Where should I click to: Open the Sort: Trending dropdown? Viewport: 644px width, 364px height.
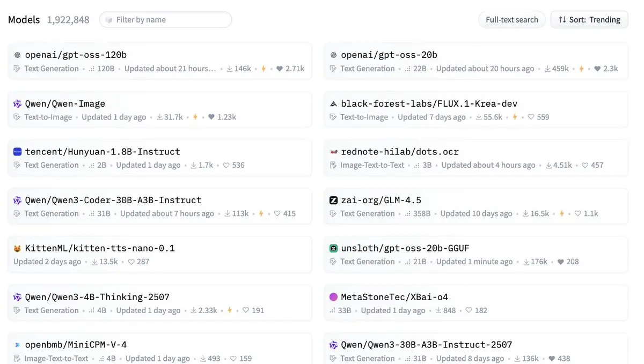(589, 20)
